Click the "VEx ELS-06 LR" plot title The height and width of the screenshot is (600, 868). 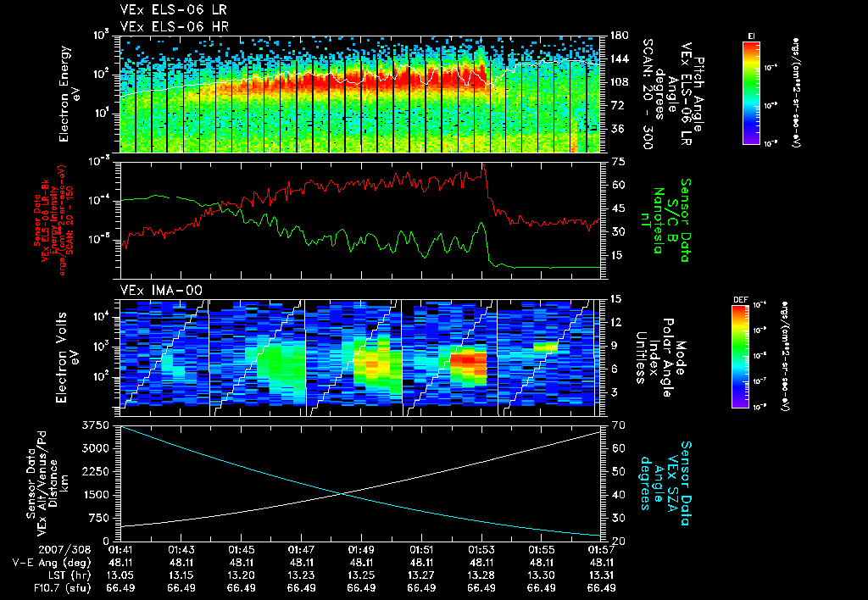click(x=173, y=10)
